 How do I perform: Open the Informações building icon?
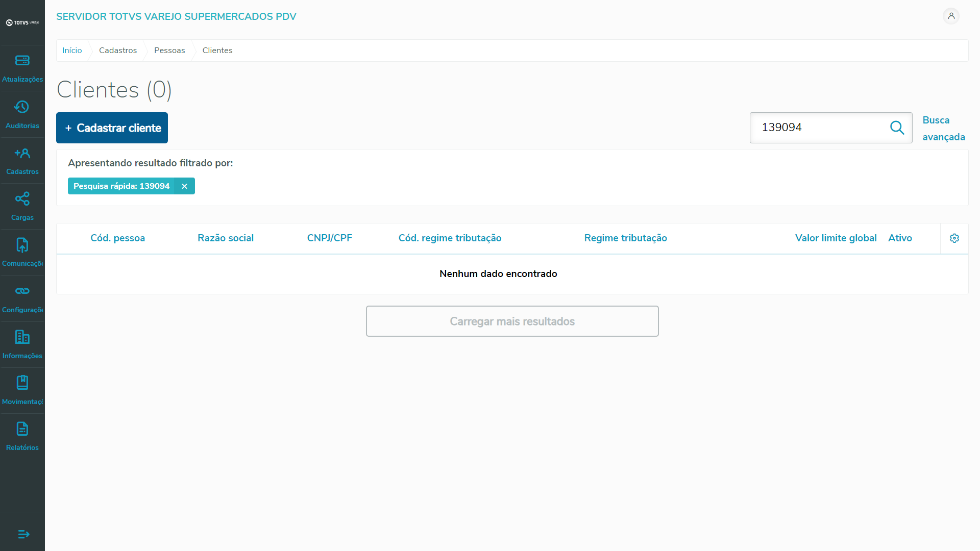pos(22,337)
